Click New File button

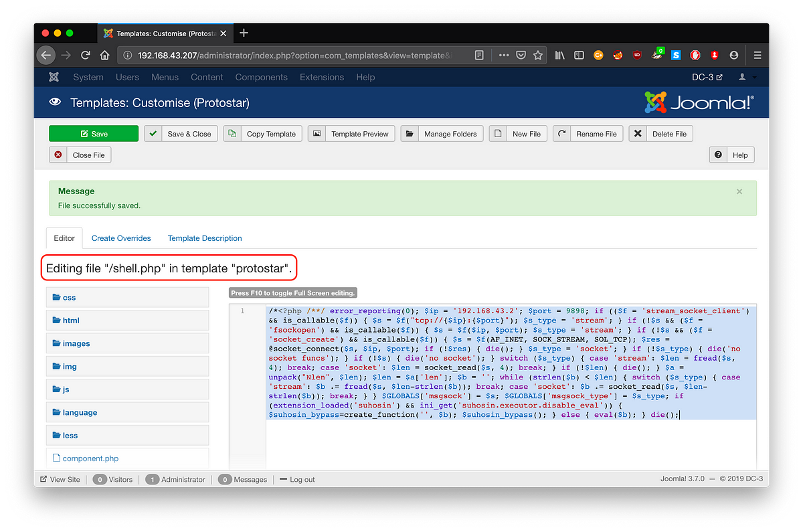[519, 134]
